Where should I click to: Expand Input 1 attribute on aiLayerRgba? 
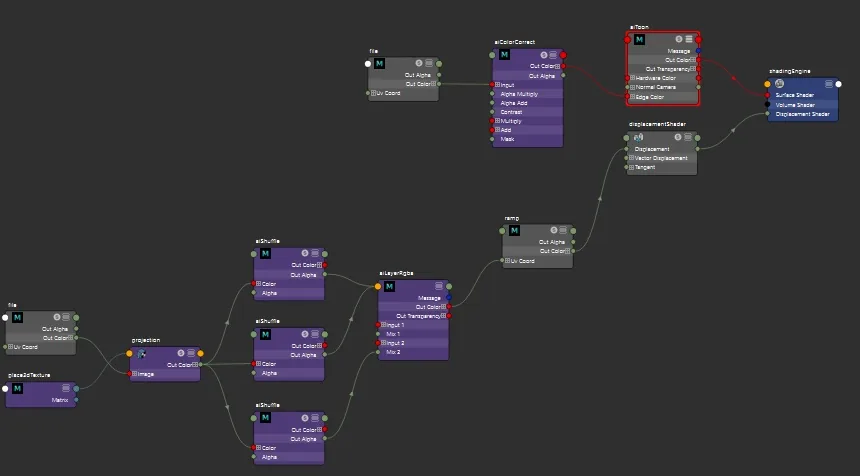383,325
